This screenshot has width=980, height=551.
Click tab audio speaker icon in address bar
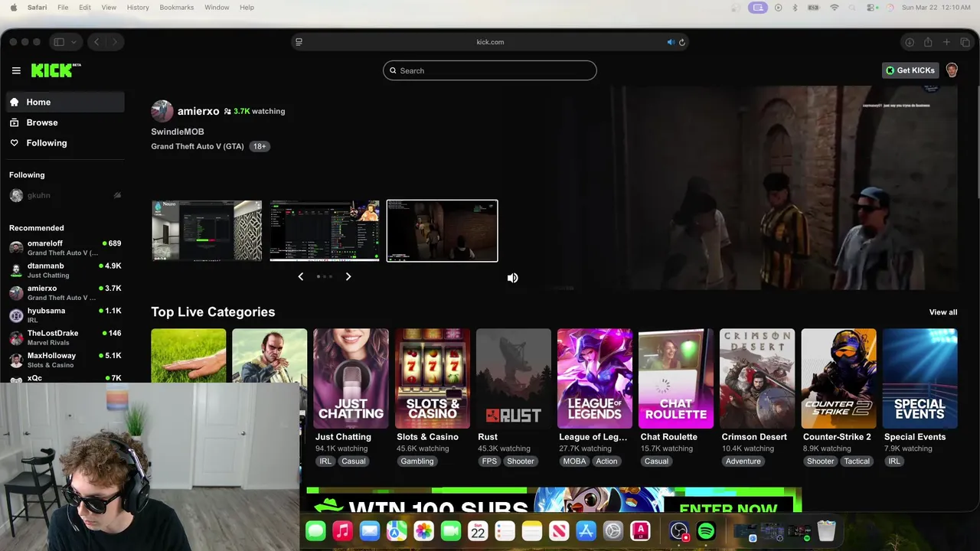click(x=671, y=42)
